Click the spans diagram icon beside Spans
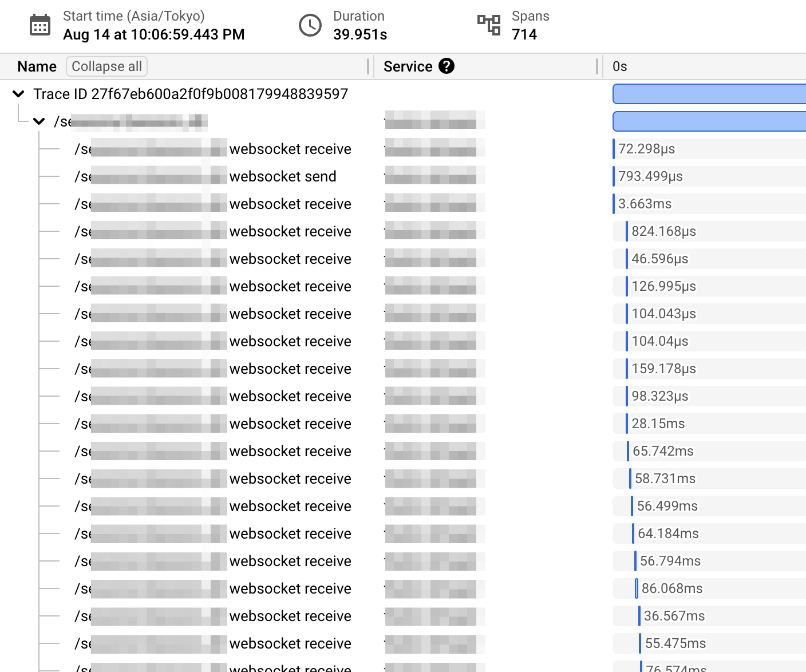 488,25
